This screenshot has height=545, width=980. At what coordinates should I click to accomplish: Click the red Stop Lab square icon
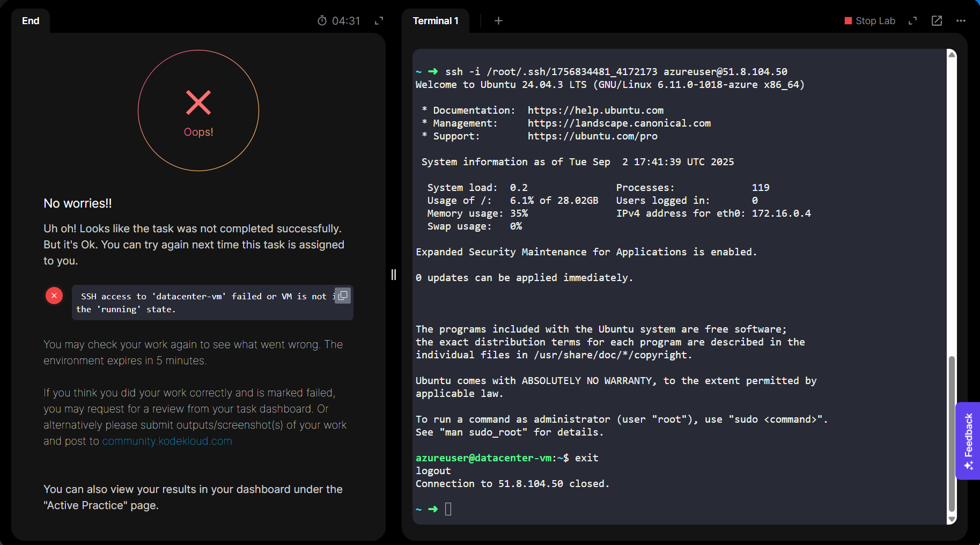coord(848,21)
